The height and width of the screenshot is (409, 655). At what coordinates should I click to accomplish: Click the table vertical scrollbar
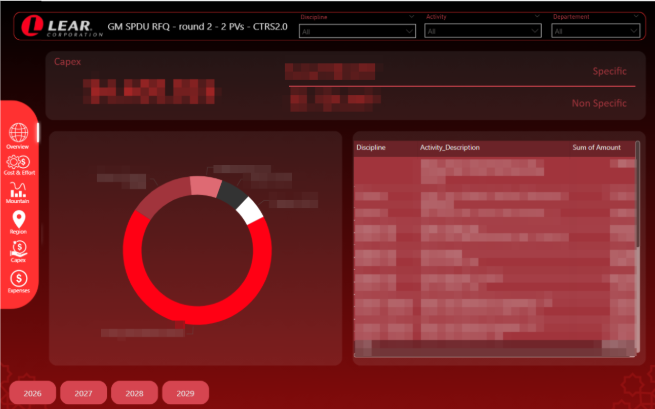coord(637,195)
